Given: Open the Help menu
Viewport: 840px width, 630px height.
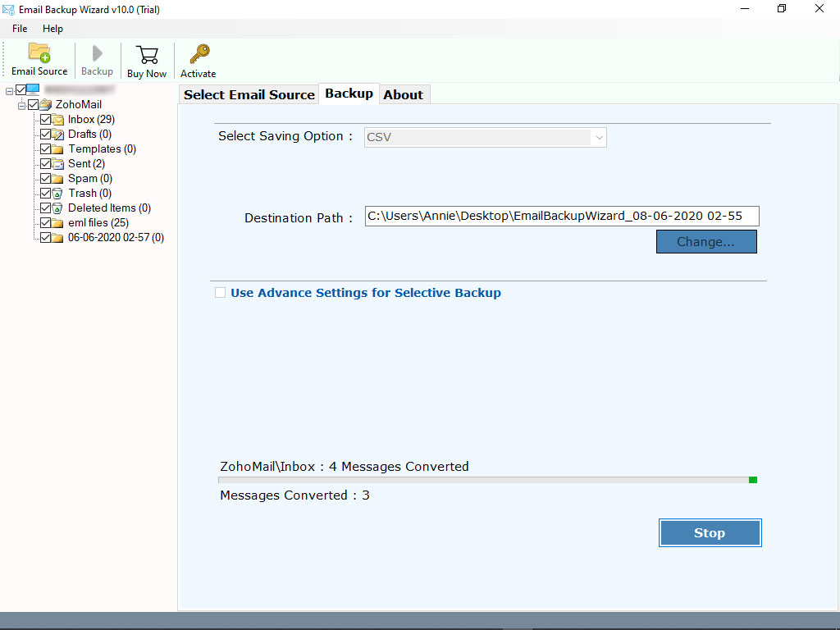Looking at the screenshot, I should tap(52, 28).
